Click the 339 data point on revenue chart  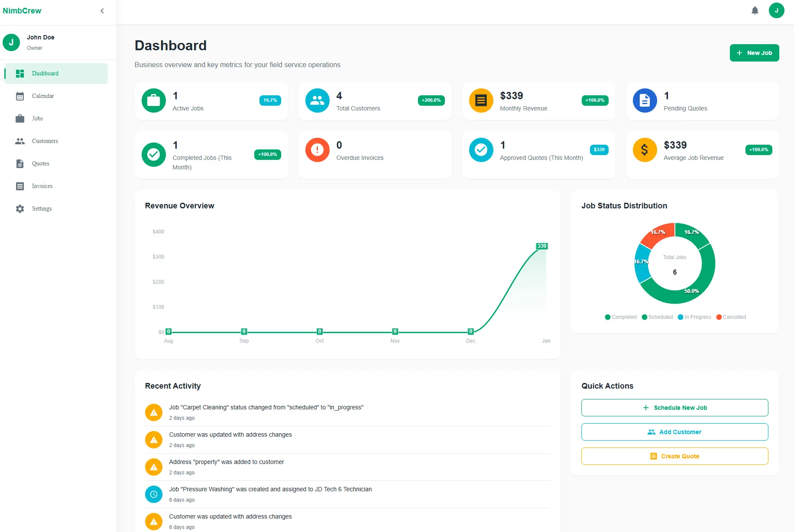point(542,246)
